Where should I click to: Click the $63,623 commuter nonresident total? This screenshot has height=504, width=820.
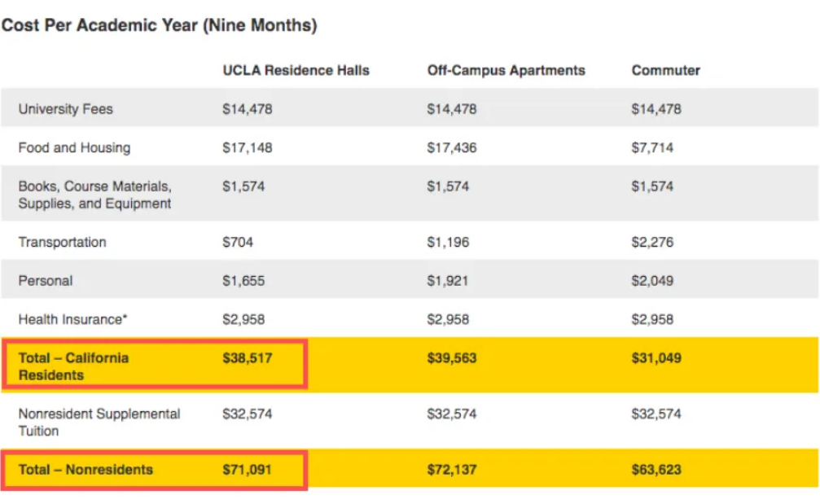(x=656, y=470)
